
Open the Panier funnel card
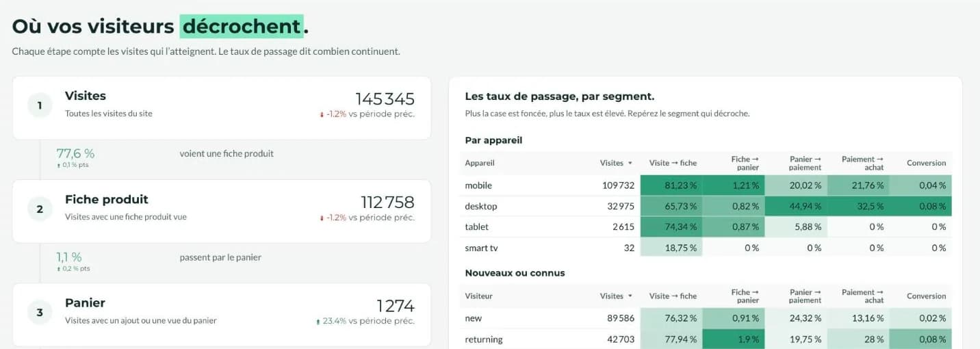pyautogui.click(x=222, y=315)
